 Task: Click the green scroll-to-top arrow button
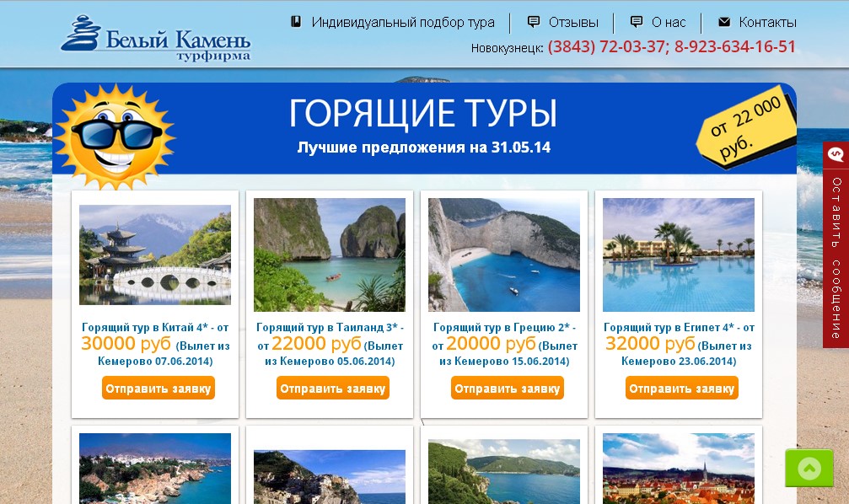tap(809, 469)
